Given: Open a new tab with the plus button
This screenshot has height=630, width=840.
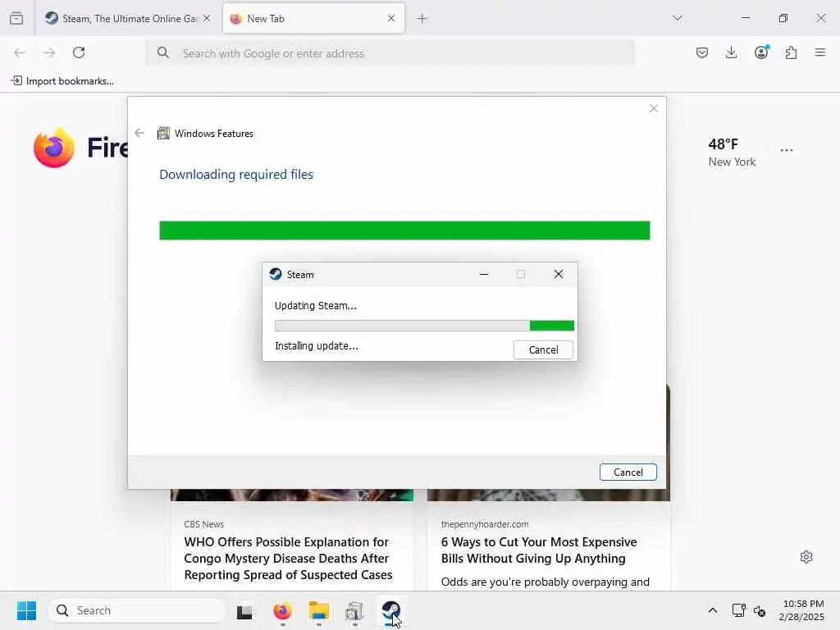Looking at the screenshot, I should tap(422, 19).
